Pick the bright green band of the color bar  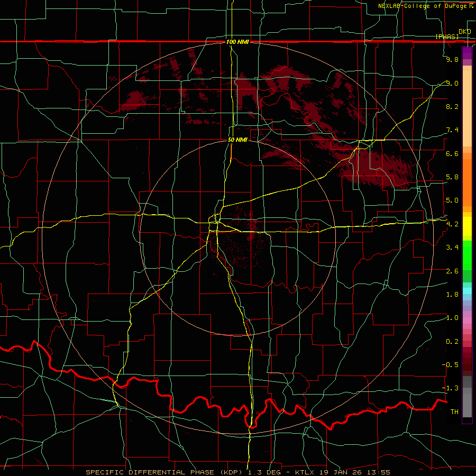[467, 255]
